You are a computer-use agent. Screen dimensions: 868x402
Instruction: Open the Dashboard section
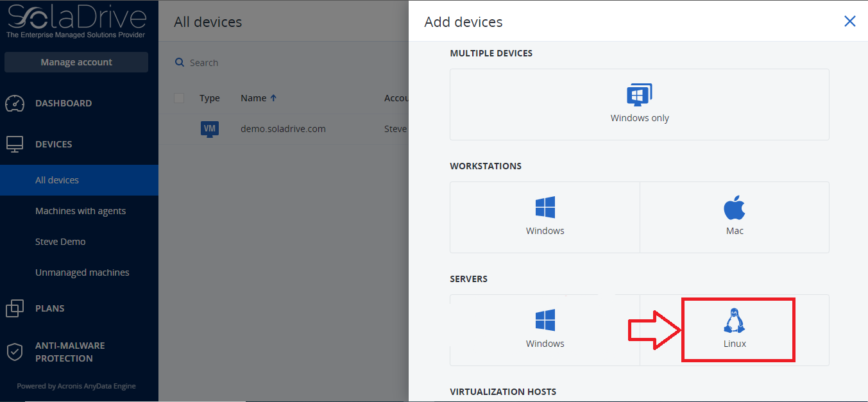(x=64, y=103)
